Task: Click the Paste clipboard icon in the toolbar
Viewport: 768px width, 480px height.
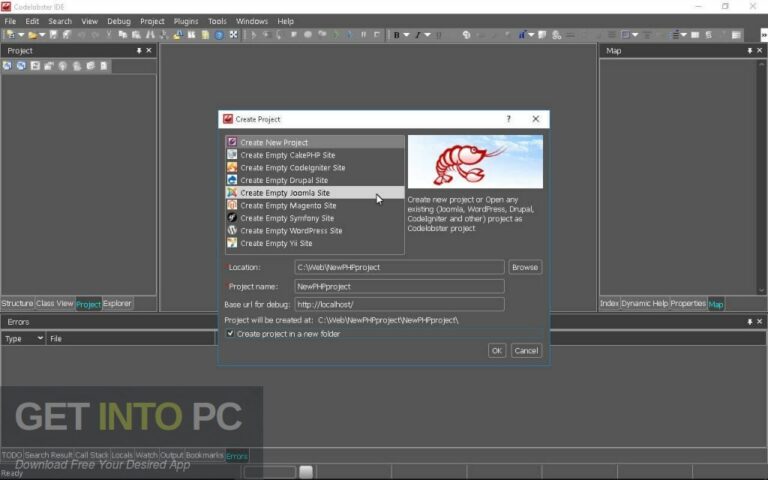Action: pos(136,35)
